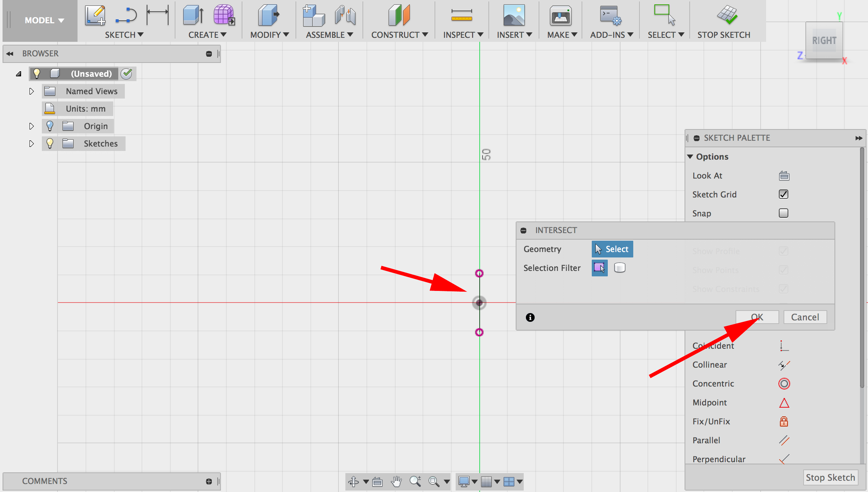The height and width of the screenshot is (492, 868).
Task: Click the Stop Sketch checkmark icon
Action: pos(727,15)
